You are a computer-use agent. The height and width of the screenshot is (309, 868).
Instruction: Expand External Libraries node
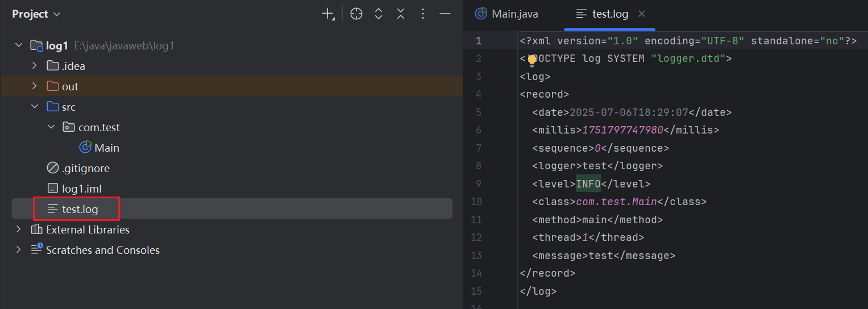tap(19, 229)
